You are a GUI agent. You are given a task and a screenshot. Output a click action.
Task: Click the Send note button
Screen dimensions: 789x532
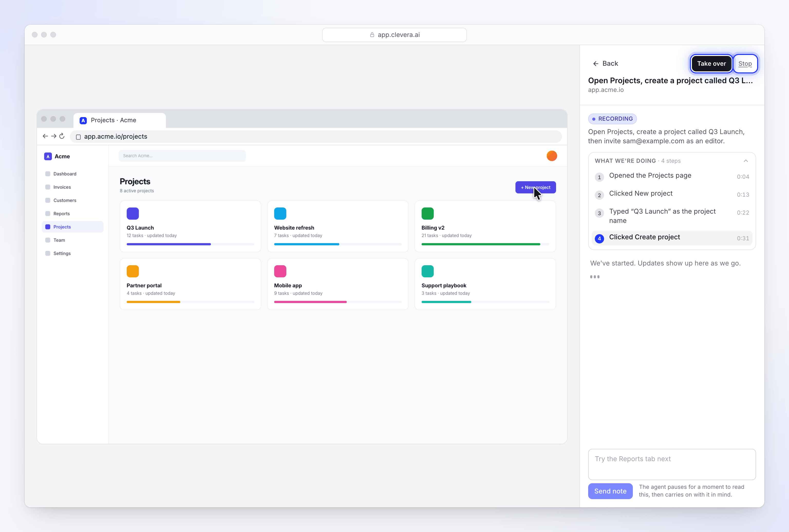click(610, 491)
